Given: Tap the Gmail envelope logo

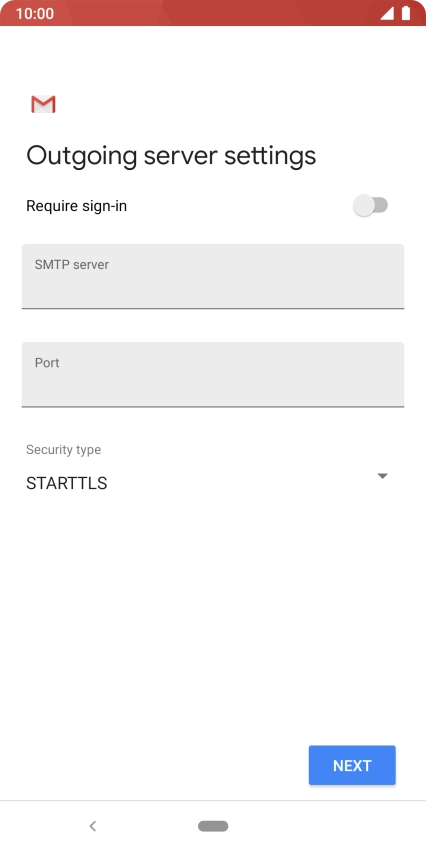Looking at the screenshot, I should point(43,104).
